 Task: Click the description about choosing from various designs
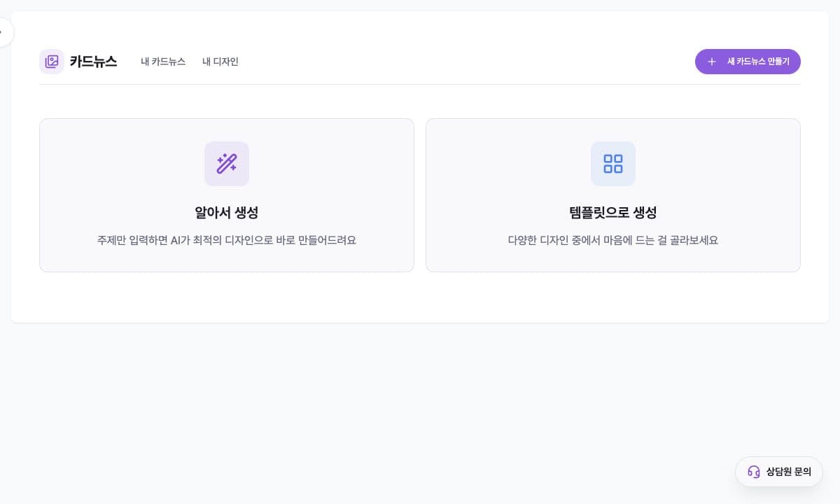tap(613, 240)
